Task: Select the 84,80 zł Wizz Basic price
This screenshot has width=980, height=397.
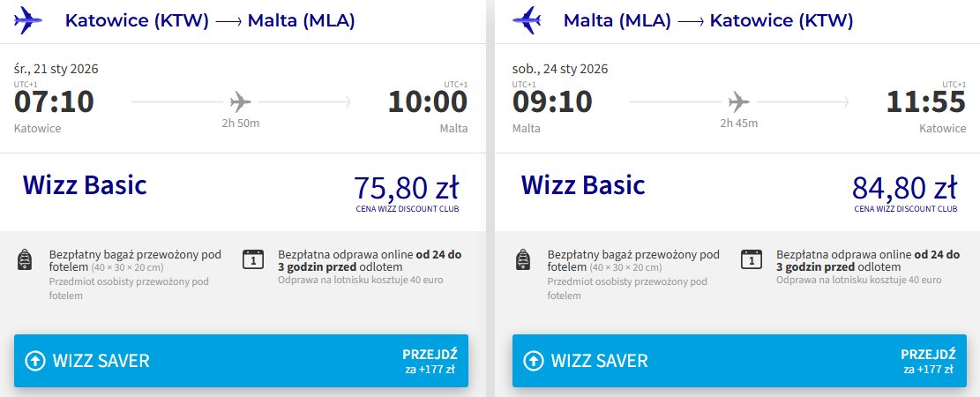Action: tap(904, 188)
